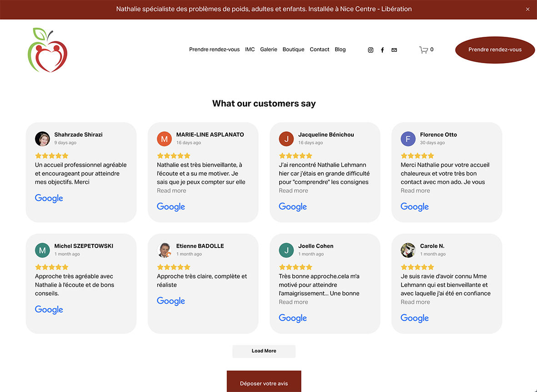The image size is (537, 392).
Task: Expand Read more on Jacqueline Bénichou's review
Action: (x=293, y=190)
